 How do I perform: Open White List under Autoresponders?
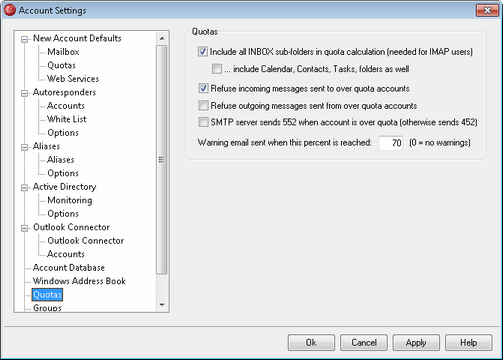click(x=67, y=119)
